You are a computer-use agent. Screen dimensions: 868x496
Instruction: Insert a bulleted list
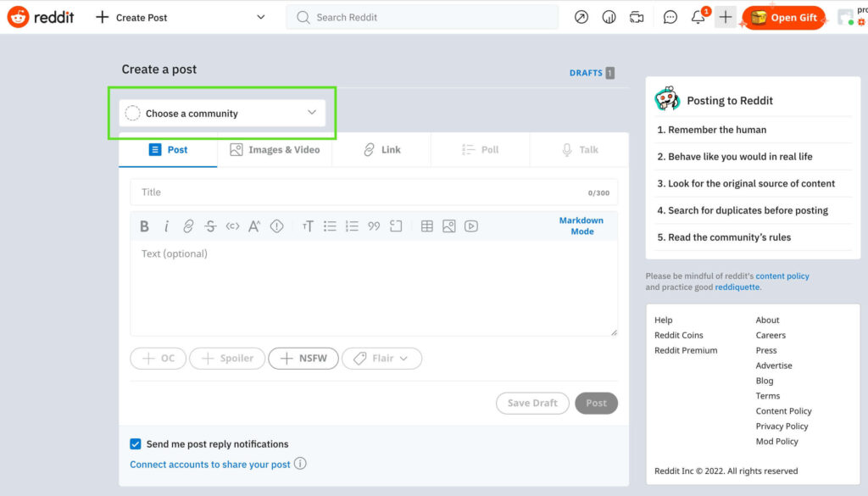[x=330, y=226]
